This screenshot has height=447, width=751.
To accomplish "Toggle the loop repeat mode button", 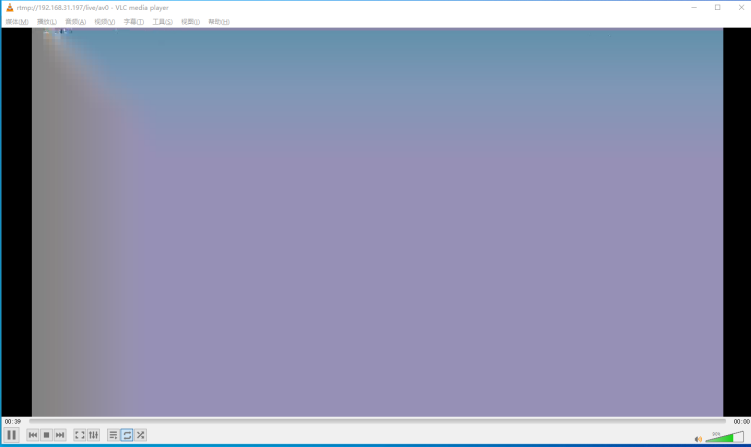I will (127, 435).
